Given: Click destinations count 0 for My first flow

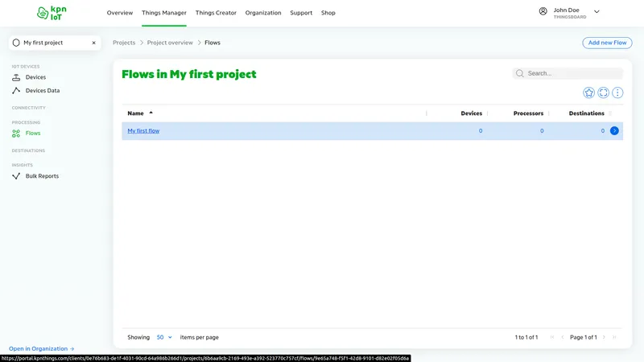Looking at the screenshot, I should click(x=602, y=131).
